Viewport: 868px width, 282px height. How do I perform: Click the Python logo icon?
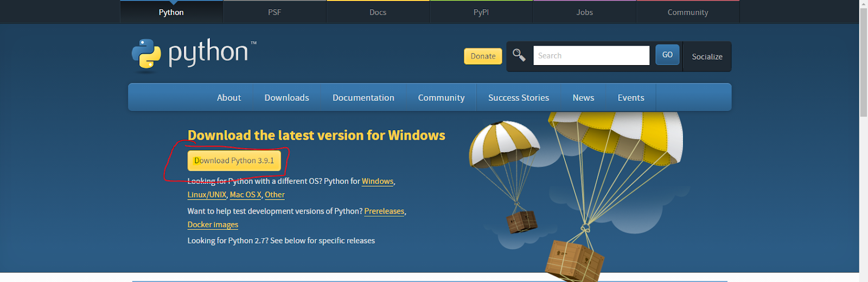click(x=146, y=55)
